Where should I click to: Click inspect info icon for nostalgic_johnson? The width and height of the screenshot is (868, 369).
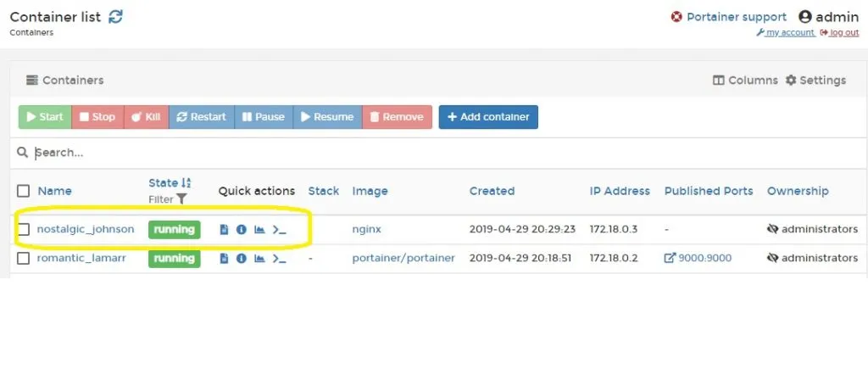click(x=241, y=230)
